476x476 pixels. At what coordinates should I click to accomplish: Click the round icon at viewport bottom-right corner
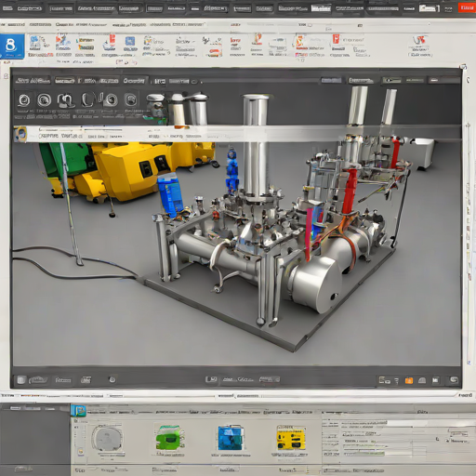tap(454, 380)
